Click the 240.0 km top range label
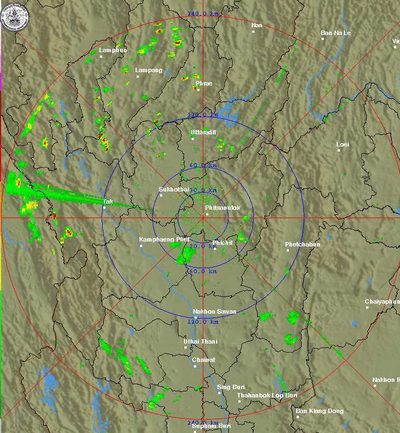This screenshot has height=433, width=400. (x=203, y=14)
